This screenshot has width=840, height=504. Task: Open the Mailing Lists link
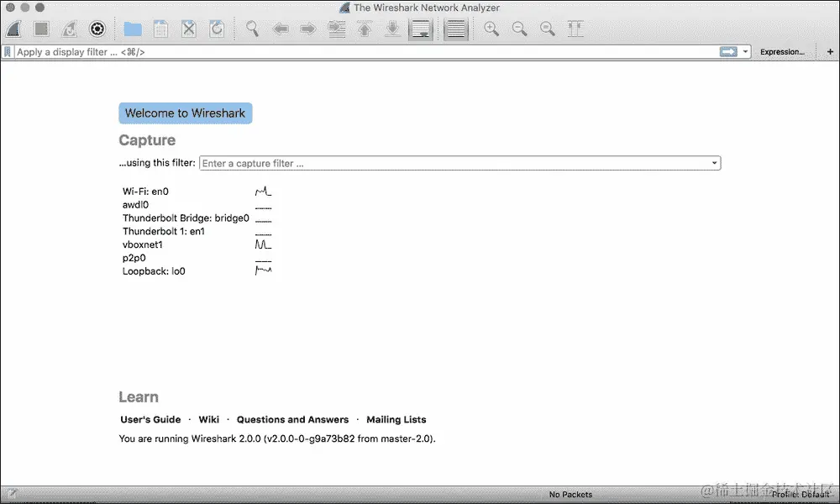click(396, 419)
